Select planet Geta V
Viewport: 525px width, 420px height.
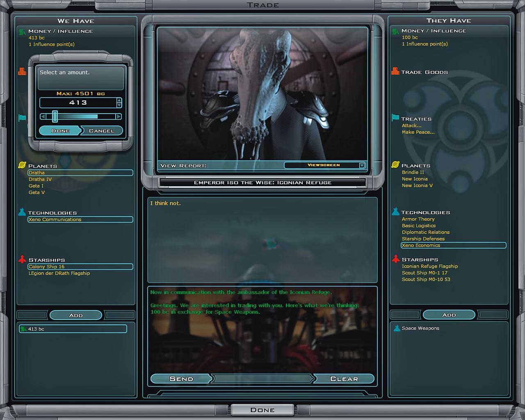(x=37, y=192)
